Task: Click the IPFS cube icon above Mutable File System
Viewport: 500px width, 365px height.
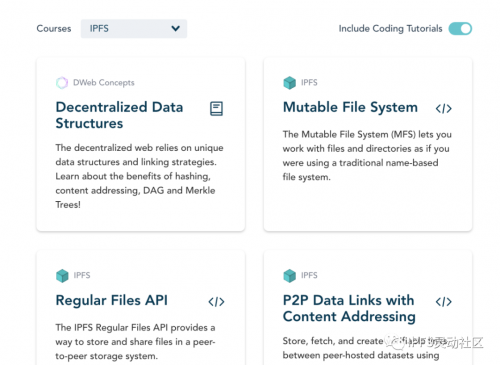Action: pyautogui.click(x=289, y=83)
